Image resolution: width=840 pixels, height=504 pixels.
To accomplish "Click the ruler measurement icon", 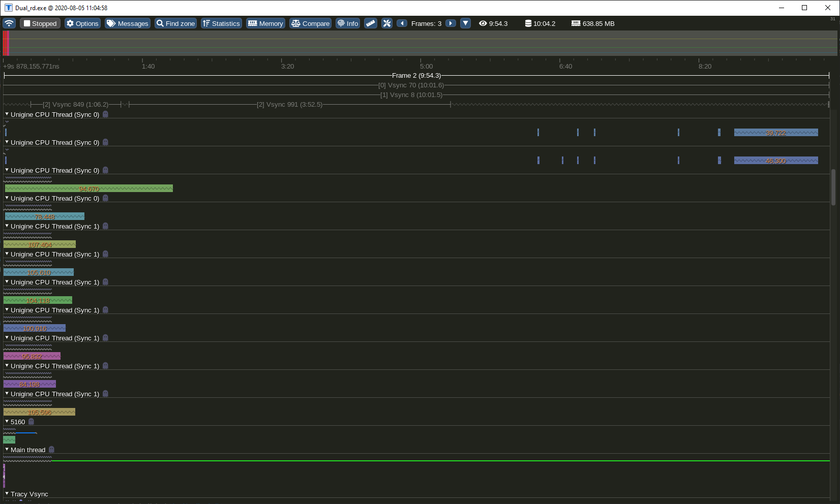I will coord(371,23).
